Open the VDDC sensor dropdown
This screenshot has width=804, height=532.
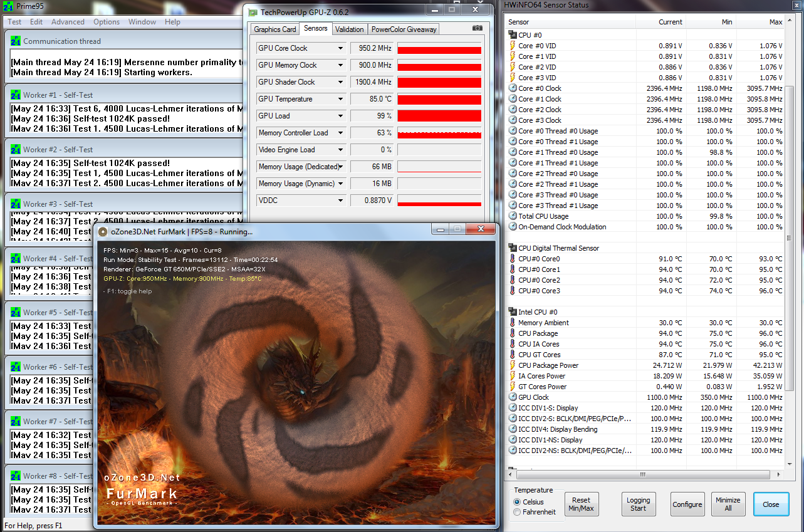(341, 201)
